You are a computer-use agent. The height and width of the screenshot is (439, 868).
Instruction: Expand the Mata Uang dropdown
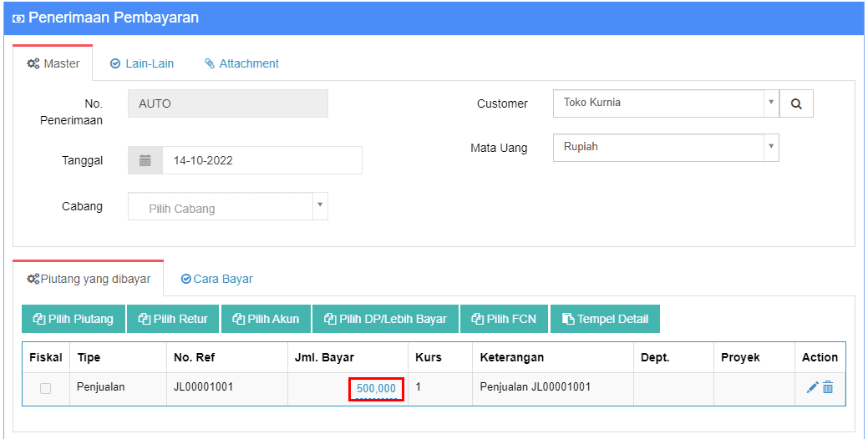pos(665,148)
